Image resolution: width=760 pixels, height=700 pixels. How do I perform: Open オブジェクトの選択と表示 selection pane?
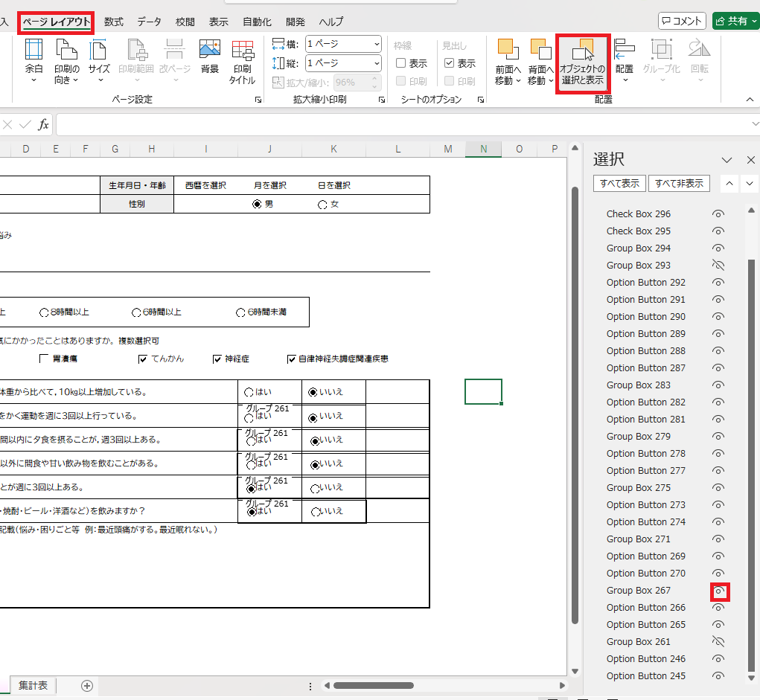pyautogui.click(x=582, y=51)
